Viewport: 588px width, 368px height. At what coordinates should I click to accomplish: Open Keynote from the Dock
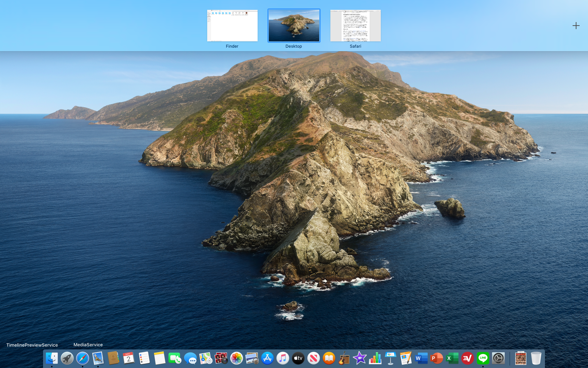tap(390, 358)
